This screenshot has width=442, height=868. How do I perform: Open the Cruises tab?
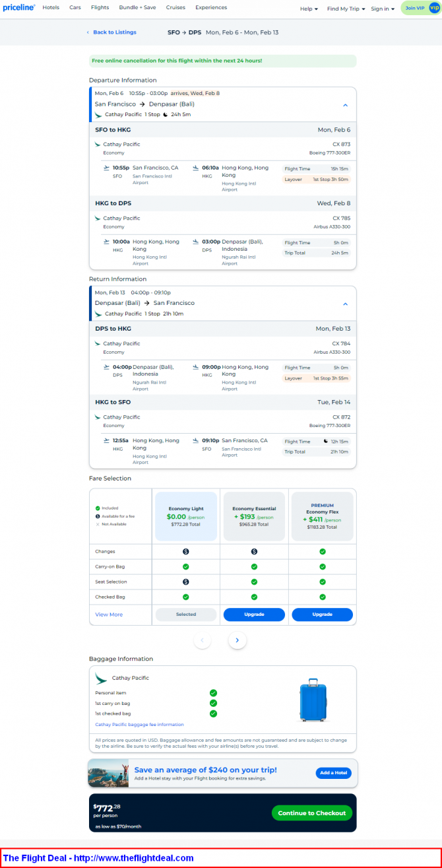point(175,8)
